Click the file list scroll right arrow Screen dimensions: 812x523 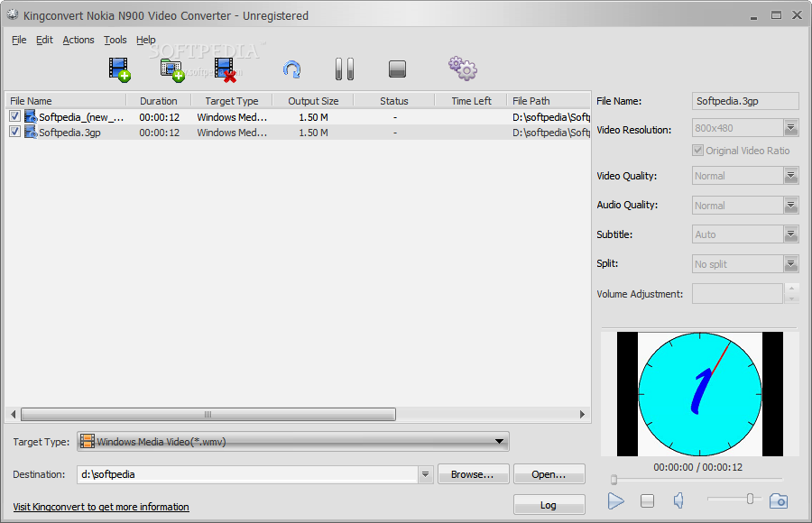tap(582, 414)
